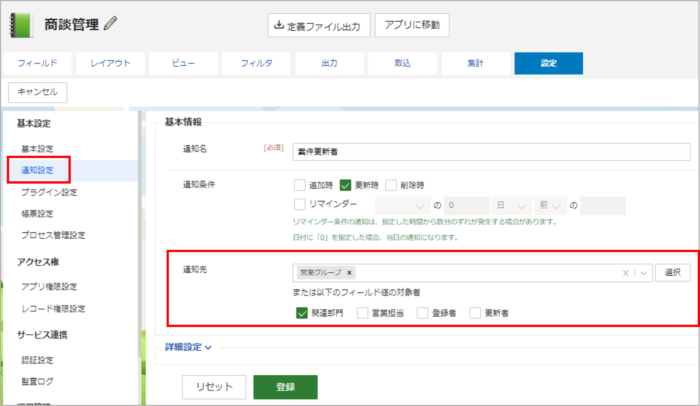Screen dimensions: 700x406
Task: Click the キャンセル button
Action: pyautogui.click(x=38, y=92)
